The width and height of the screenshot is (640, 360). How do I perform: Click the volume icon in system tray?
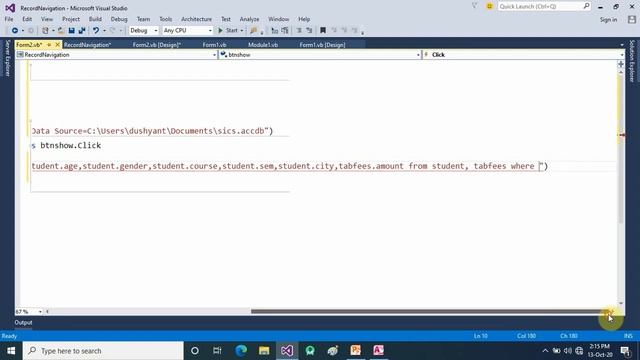click(568, 351)
